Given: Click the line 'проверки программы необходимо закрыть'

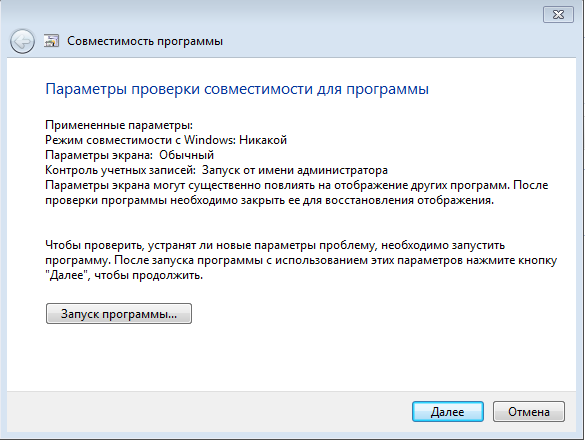Looking at the screenshot, I should pyautogui.click(x=269, y=200).
